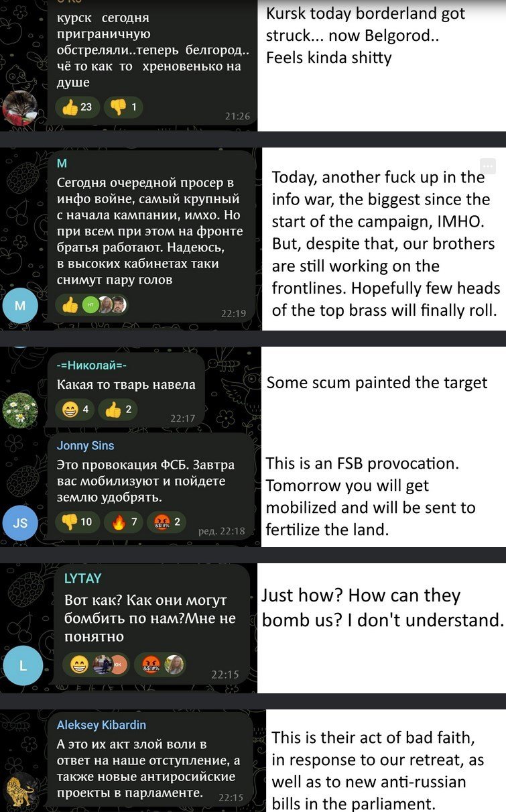Image resolution: width=506 pixels, height=812 pixels.
Task: Click thumbs-down reaction with count 10
Action: (x=78, y=521)
